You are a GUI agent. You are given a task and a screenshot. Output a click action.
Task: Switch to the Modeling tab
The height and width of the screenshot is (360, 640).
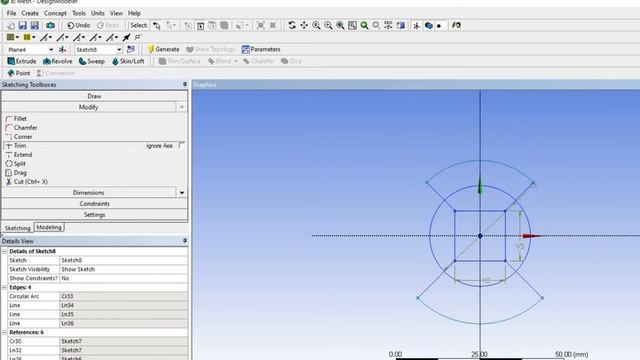[49, 227]
